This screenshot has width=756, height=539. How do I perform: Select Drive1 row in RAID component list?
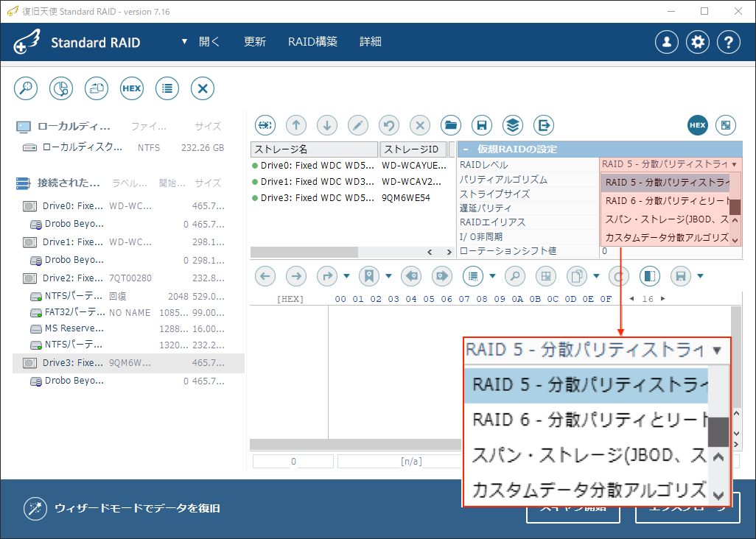[352, 182]
